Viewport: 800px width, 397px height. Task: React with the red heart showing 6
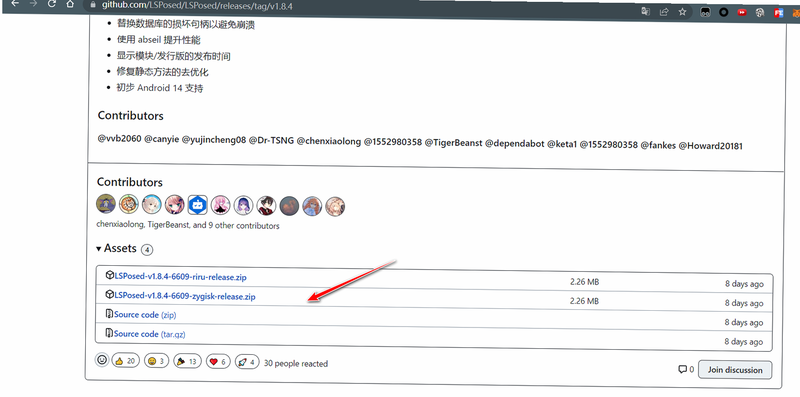pyautogui.click(x=218, y=362)
